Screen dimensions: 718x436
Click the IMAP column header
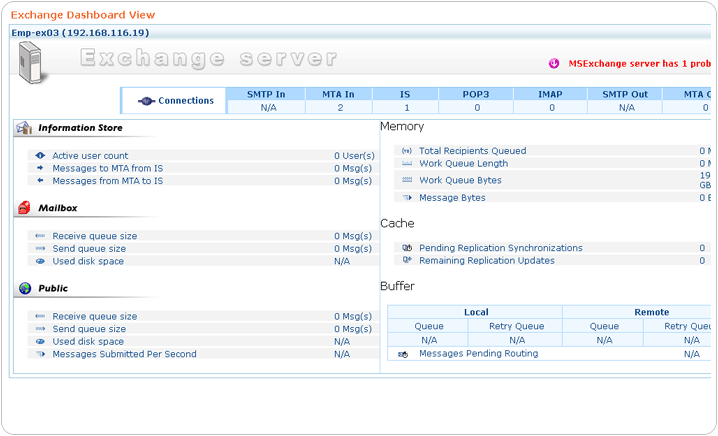550,94
